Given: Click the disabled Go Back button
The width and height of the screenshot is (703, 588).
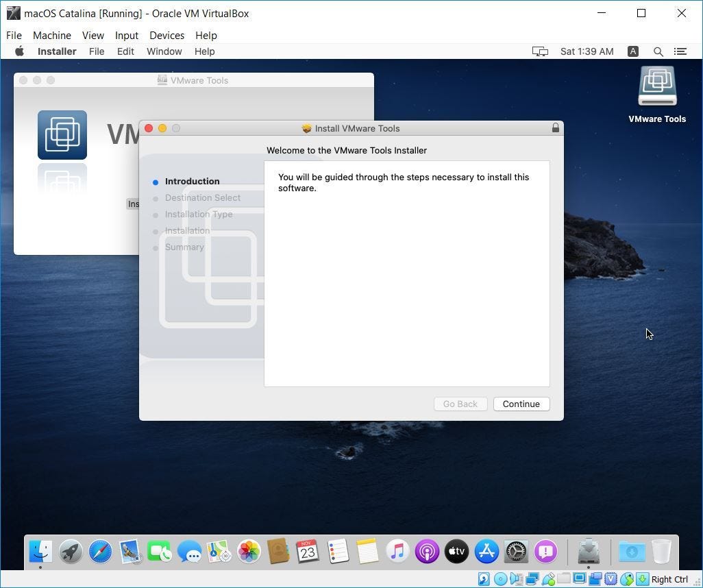Looking at the screenshot, I should (x=460, y=404).
